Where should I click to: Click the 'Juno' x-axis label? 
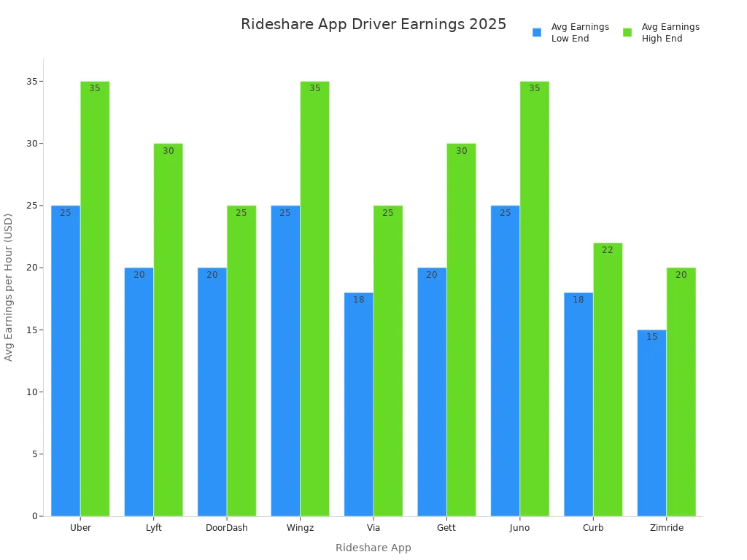519,528
